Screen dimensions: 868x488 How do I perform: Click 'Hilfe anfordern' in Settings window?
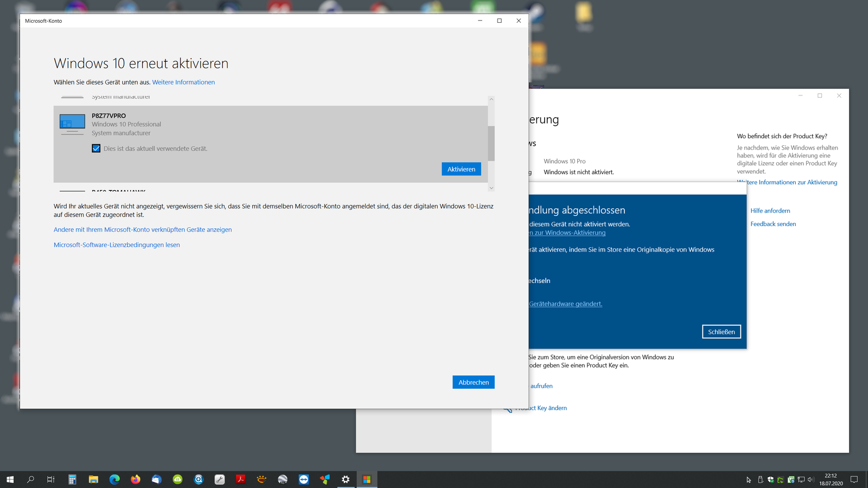click(770, 211)
